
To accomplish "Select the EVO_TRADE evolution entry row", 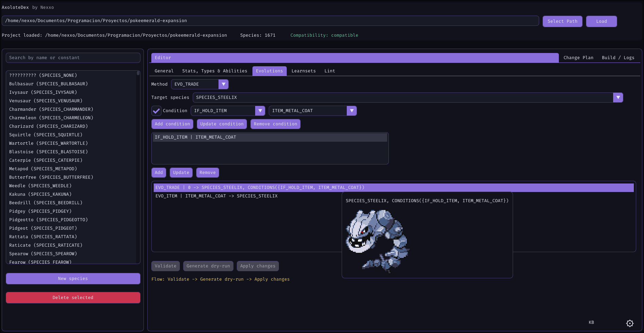I will (x=394, y=188).
